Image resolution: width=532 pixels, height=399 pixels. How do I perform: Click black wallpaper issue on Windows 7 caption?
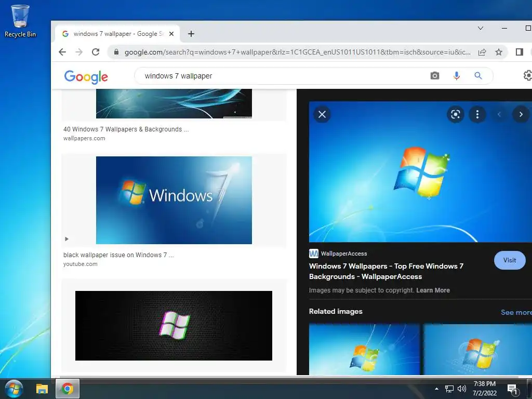[x=118, y=255]
